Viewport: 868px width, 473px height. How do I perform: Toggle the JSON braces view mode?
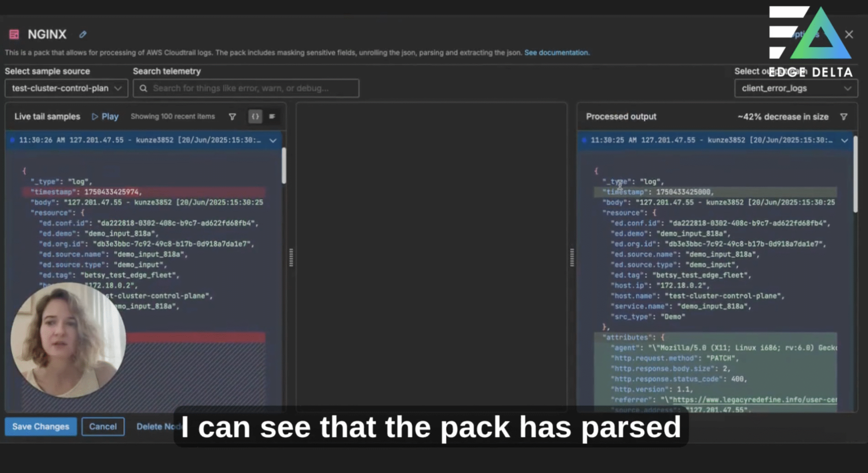[255, 116]
